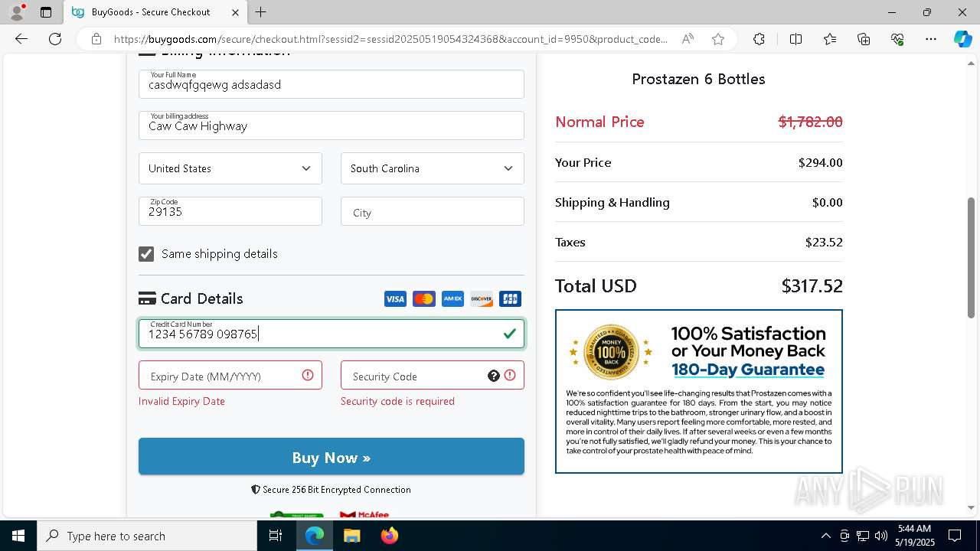Open browser Extensions icon

click(759, 39)
